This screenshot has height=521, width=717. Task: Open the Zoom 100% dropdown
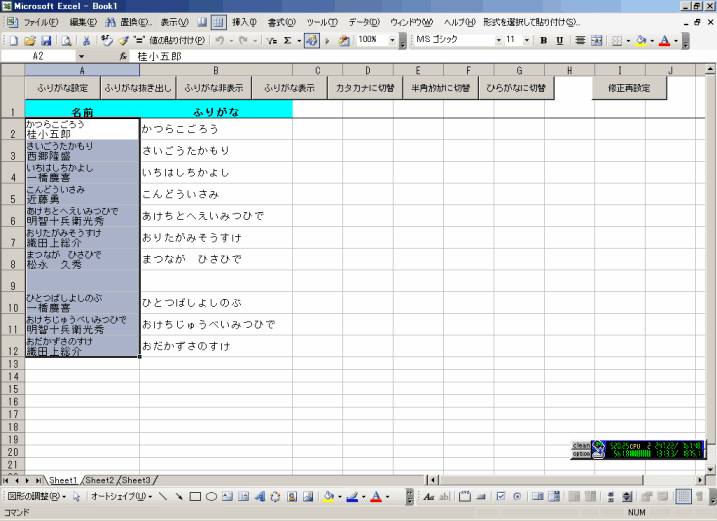click(x=392, y=40)
